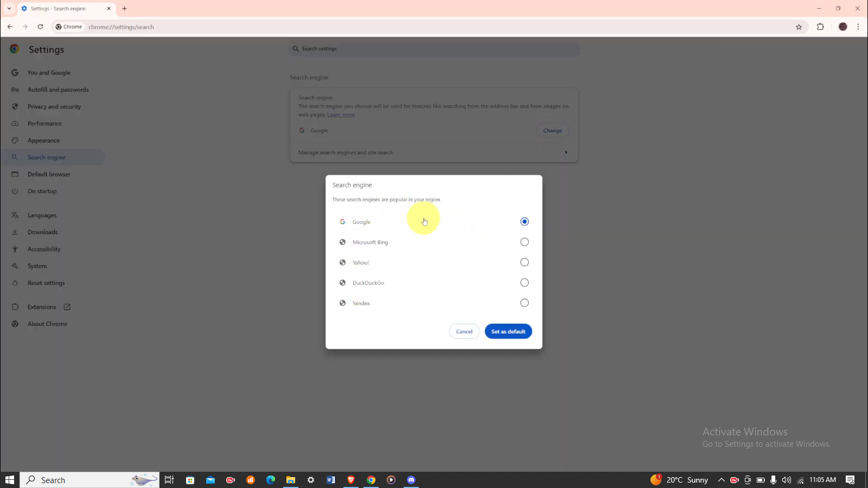Reload the settings page

pos(40,27)
